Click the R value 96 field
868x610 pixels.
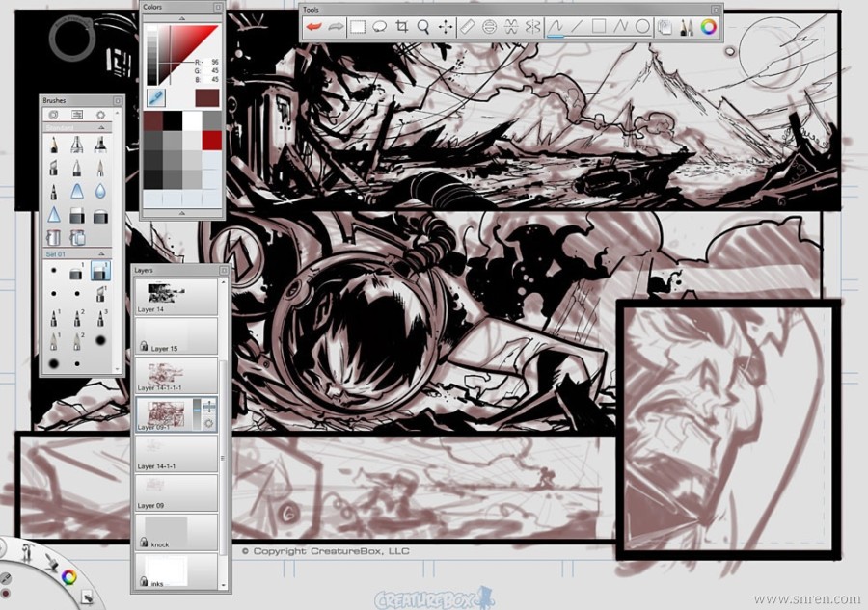pyautogui.click(x=210, y=63)
